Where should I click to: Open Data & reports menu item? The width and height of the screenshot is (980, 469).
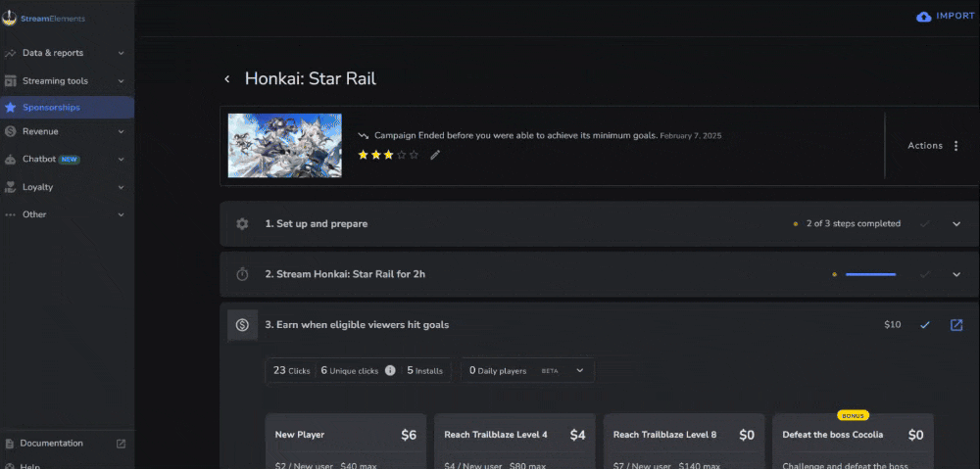click(67, 53)
